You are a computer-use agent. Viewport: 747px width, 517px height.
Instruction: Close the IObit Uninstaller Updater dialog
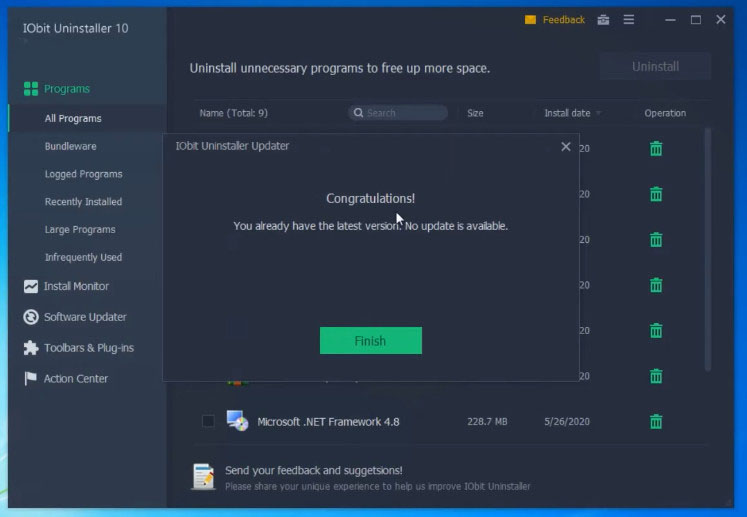point(565,146)
